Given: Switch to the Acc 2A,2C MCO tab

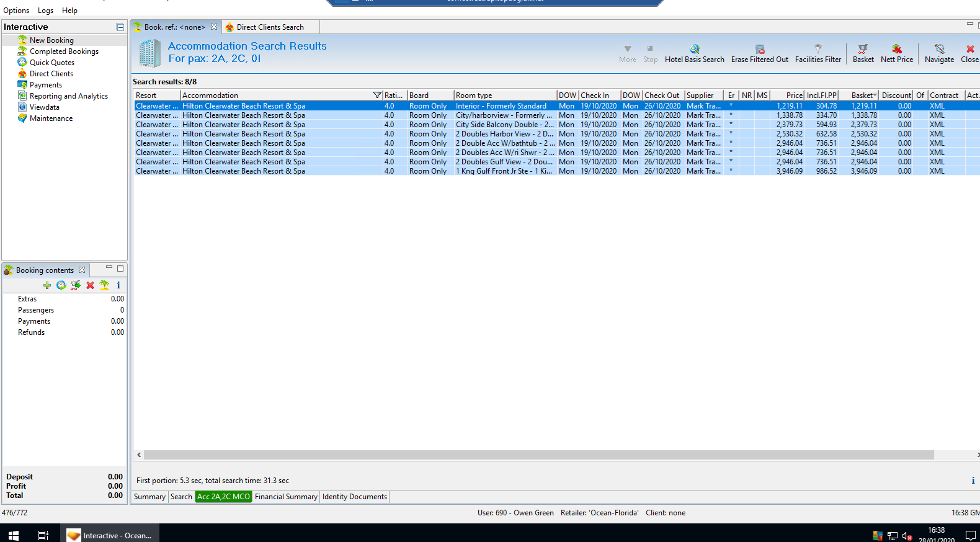Looking at the screenshot, I should coord(223,497).
